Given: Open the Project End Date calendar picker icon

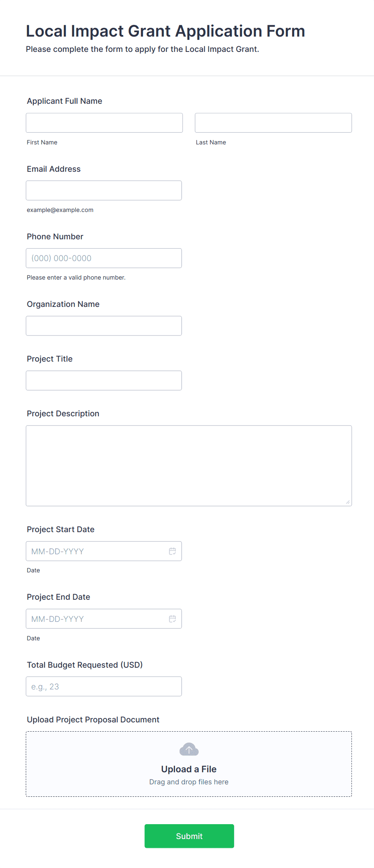Looking at the screenshot, I should 173,619.
